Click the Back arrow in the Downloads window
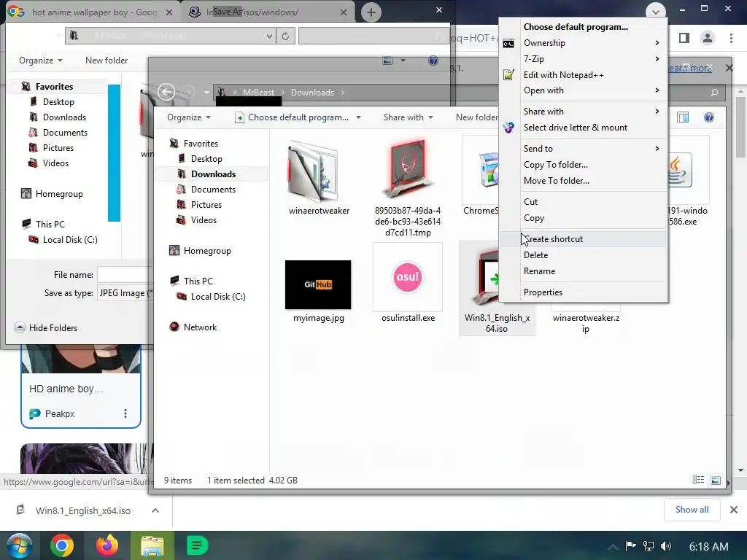The height and width of the screenshot is (560, 747). 166,92
